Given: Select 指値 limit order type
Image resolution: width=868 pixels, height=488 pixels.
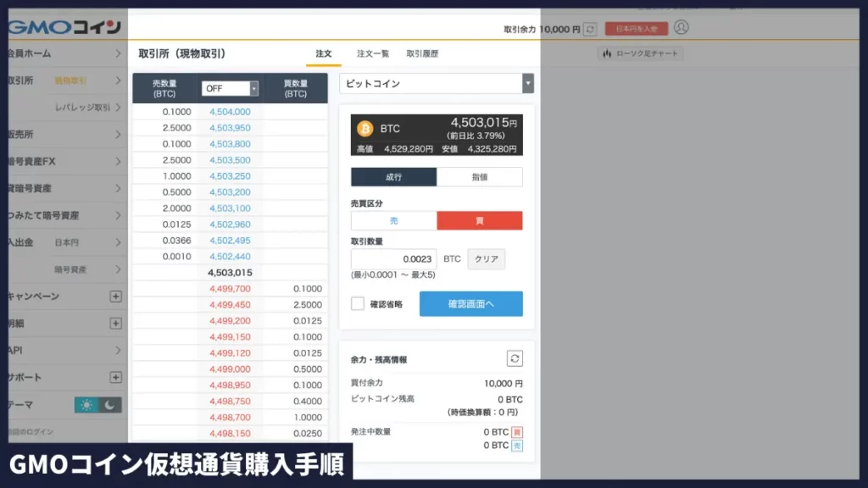Looking at the screenshot, I should pos(480,177).
